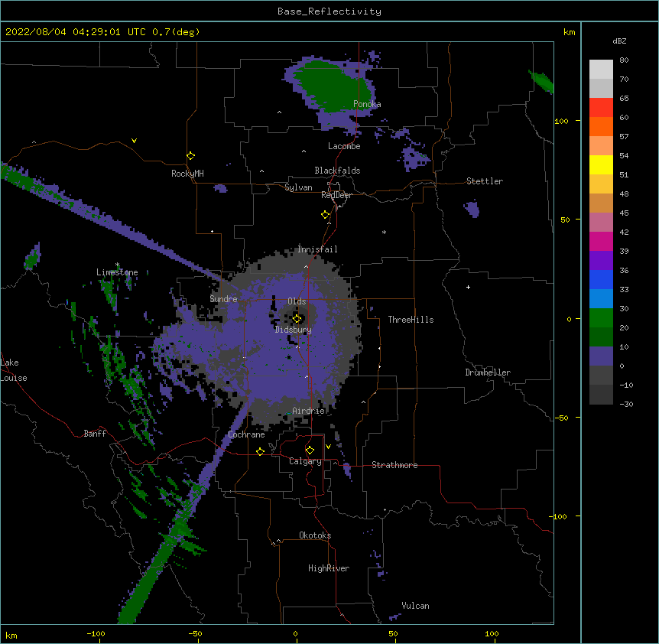Click the Okotoks town label
Image resolution: width=659 pixels, height=644 pixels.
[x=315, y=535]
